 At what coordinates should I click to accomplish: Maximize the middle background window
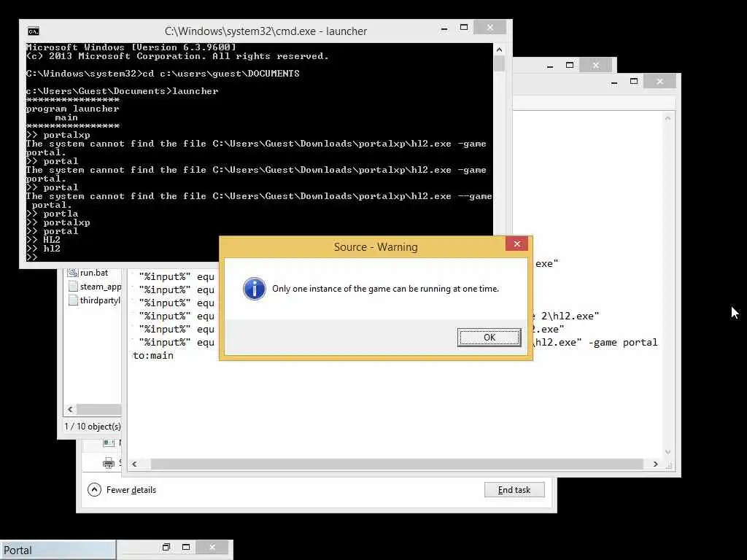[x=569, y=65]
